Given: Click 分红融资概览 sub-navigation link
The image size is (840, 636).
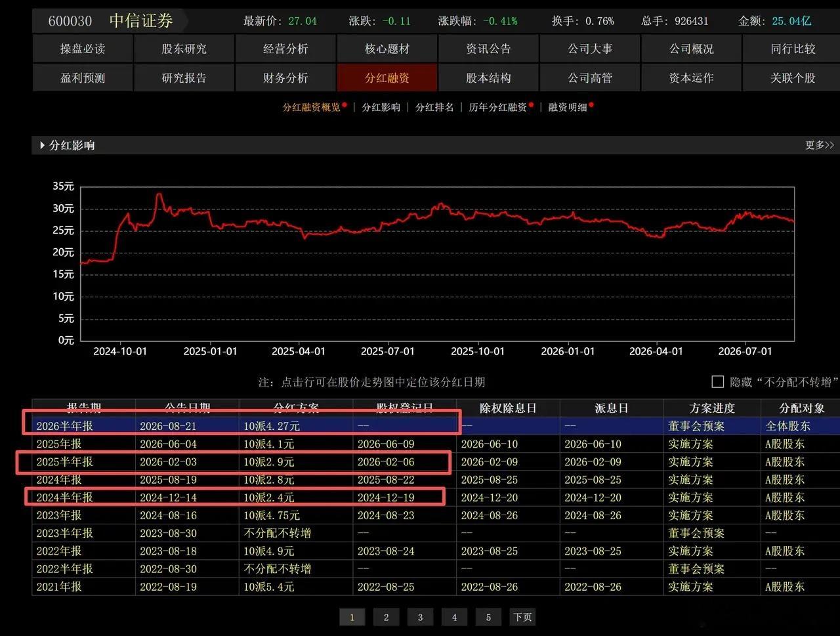Looking at the screenshot, I should coord(311,107).
